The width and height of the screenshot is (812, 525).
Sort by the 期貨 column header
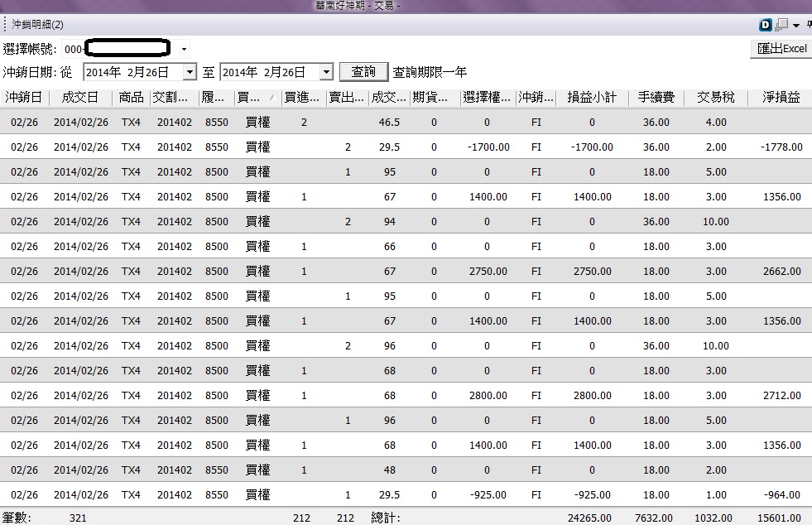(x=434, y=98)
